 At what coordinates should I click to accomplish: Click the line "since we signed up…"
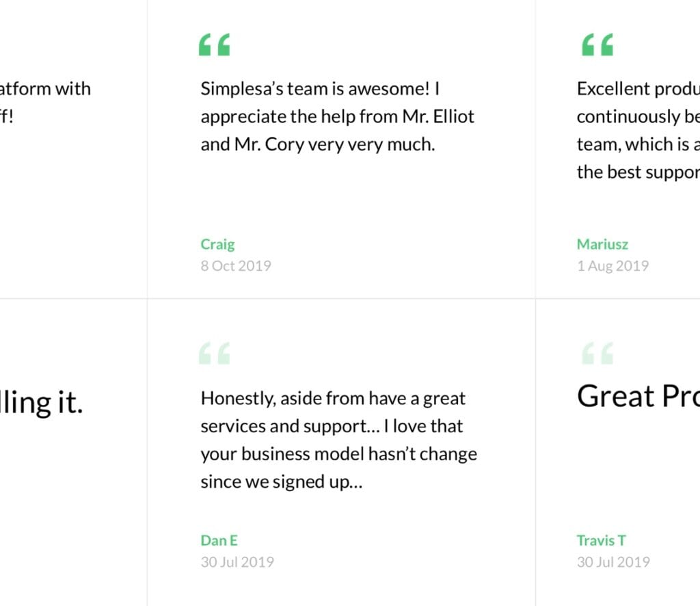(x=281, y=482)
